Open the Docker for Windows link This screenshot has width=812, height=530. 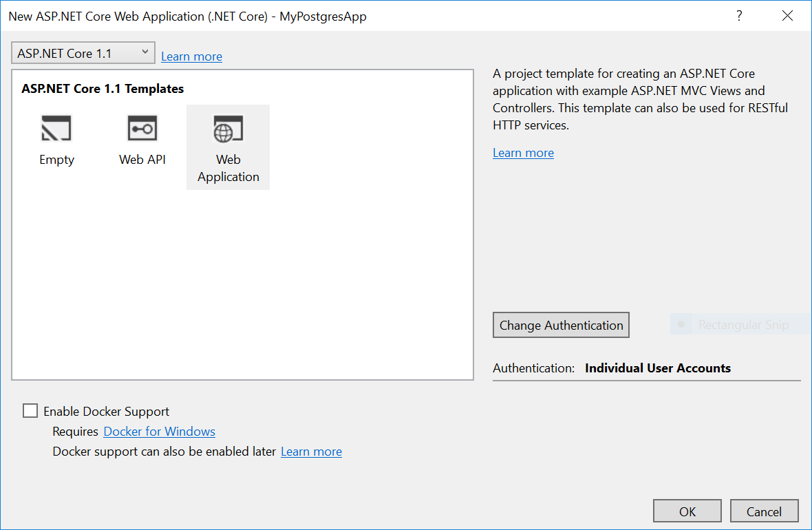[159, 432]
